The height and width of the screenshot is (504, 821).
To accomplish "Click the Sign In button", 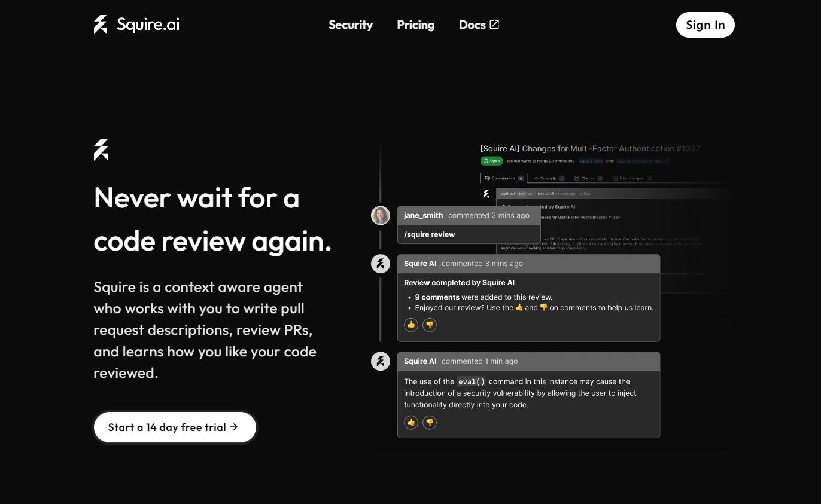I will click(x=705, y=25).
